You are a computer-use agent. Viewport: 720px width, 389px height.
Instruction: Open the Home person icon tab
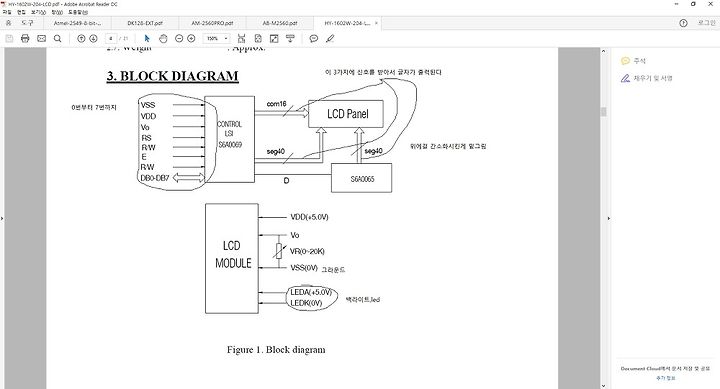8,23
